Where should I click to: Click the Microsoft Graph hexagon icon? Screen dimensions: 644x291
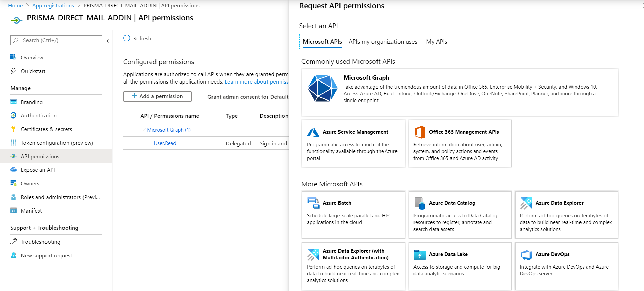click(322, 88)
